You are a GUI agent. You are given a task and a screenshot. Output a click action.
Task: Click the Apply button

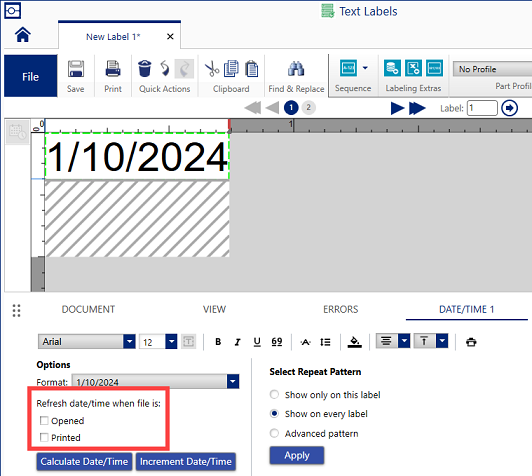pos(297,455)
